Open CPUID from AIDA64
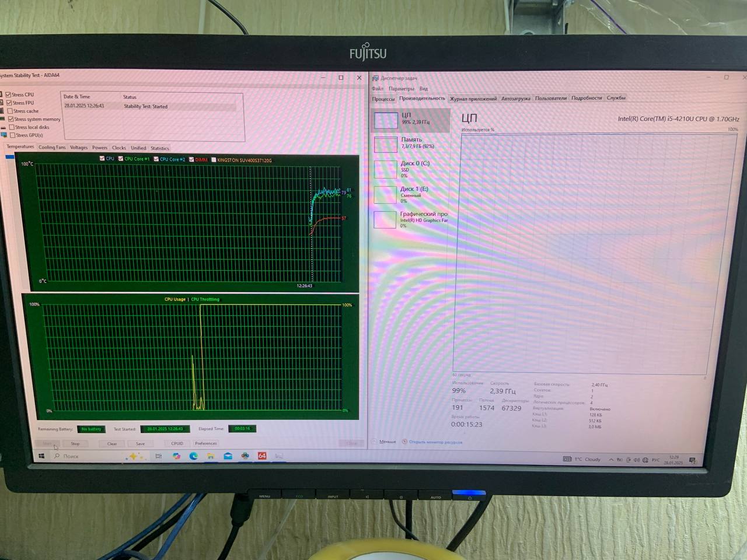This screenshot has width=747, height=560. [177, 443]
